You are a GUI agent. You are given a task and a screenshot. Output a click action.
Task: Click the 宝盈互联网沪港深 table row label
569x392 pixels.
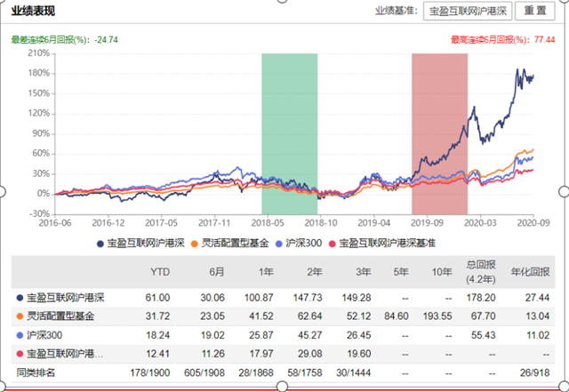[x=65, y=298]
